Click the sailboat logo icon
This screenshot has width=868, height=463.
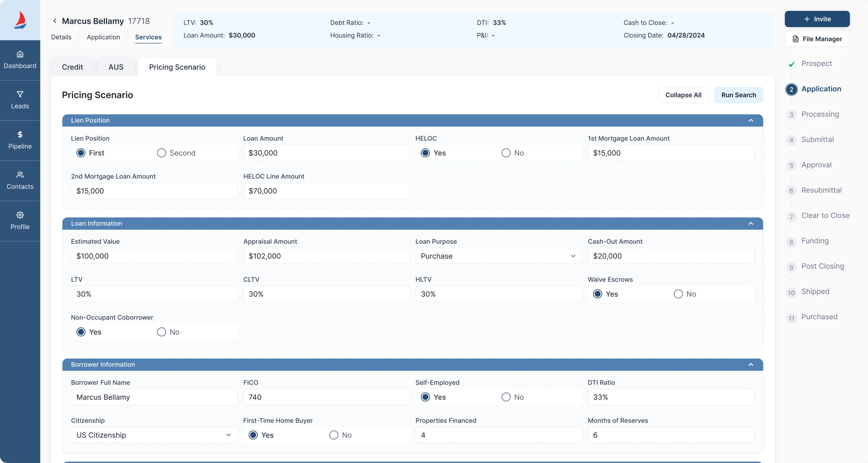click(x=20, y=20)
